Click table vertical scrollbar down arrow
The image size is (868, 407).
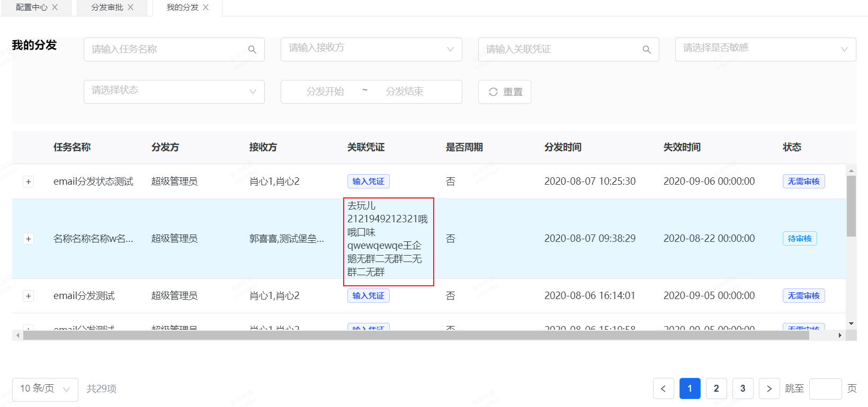(851, 323)
